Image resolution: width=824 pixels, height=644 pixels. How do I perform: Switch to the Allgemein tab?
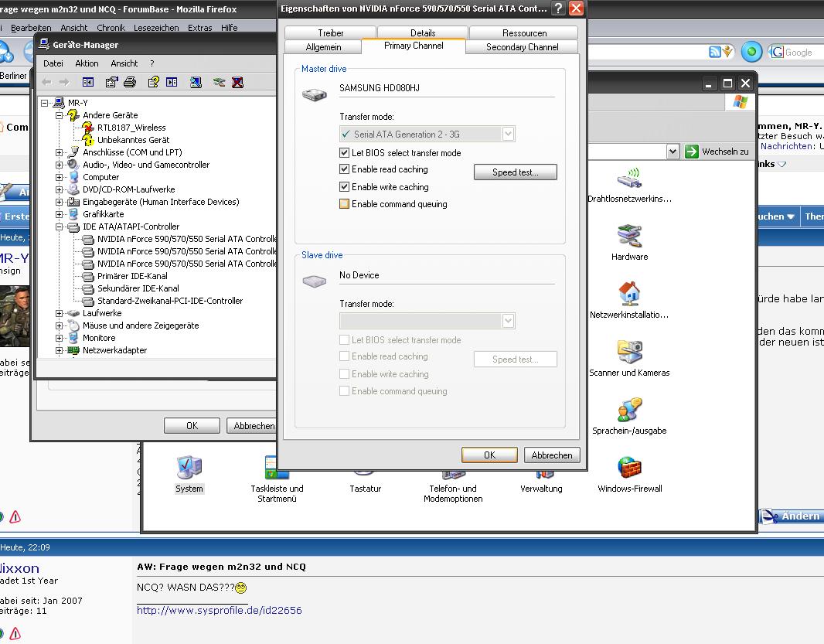point(323,47)
